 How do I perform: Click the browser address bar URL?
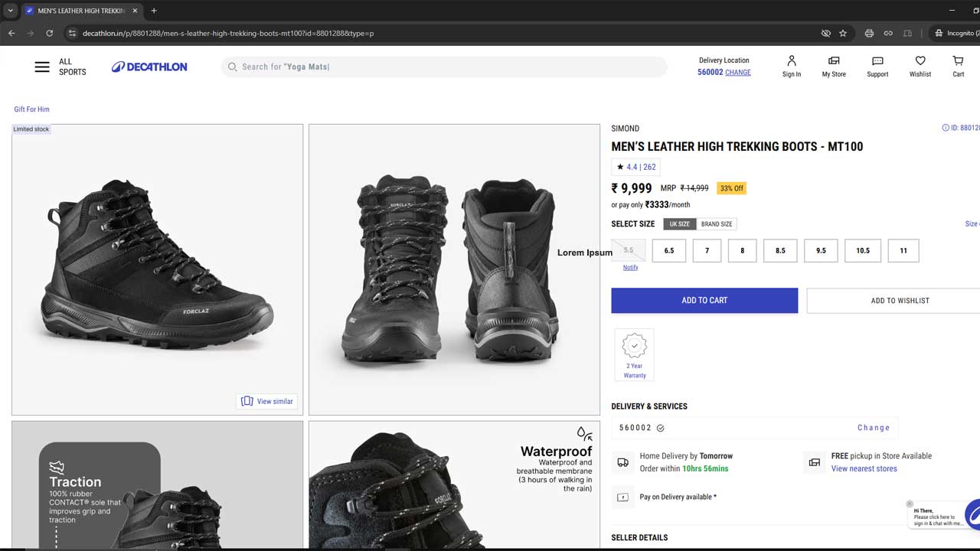227,33
